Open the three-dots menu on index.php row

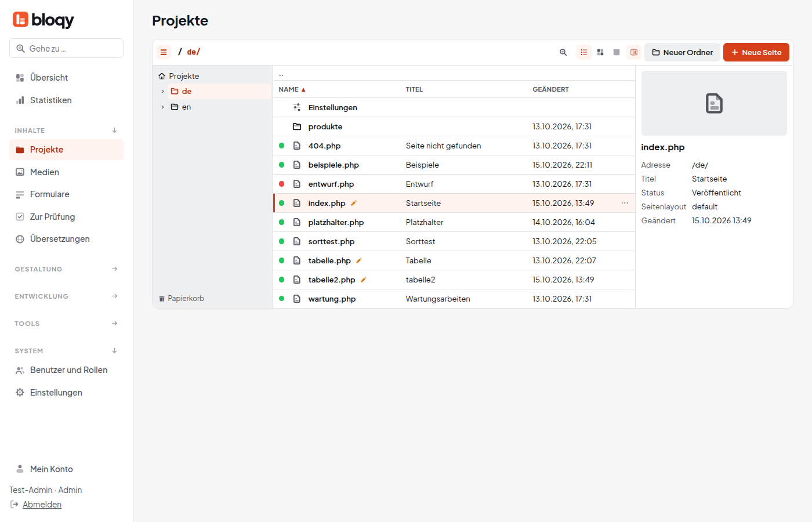click(625, 203)
